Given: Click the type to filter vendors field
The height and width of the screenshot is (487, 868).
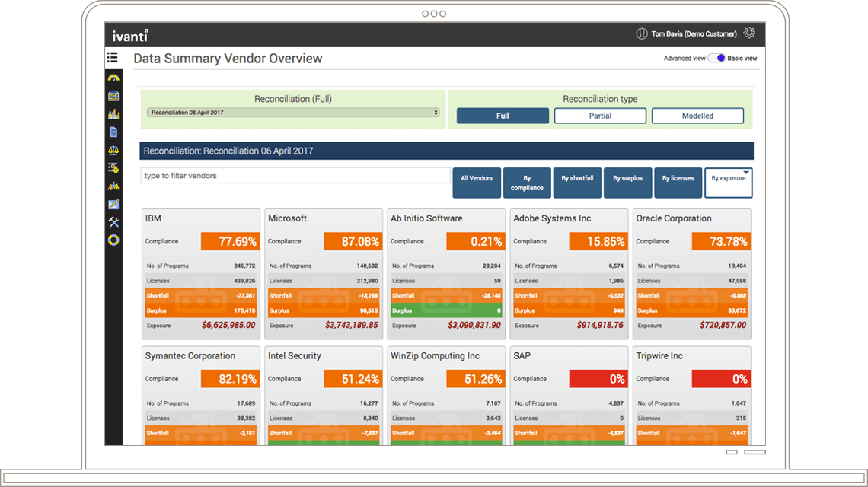Looking at the screenshot, I should click(x=295, y=176).
